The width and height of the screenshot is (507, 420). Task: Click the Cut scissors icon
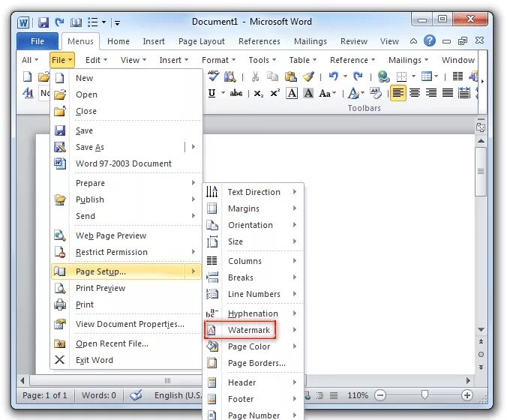pyautogui.click(x=256, y=76)
